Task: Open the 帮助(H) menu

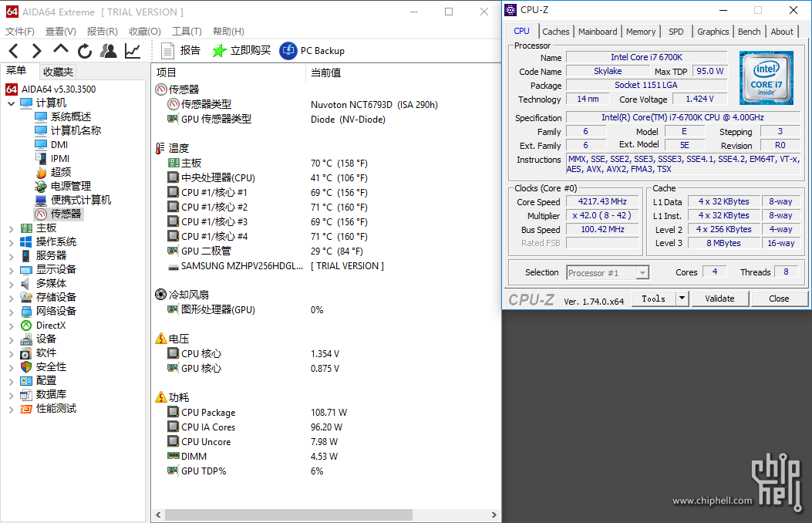Action: [228, 32]
